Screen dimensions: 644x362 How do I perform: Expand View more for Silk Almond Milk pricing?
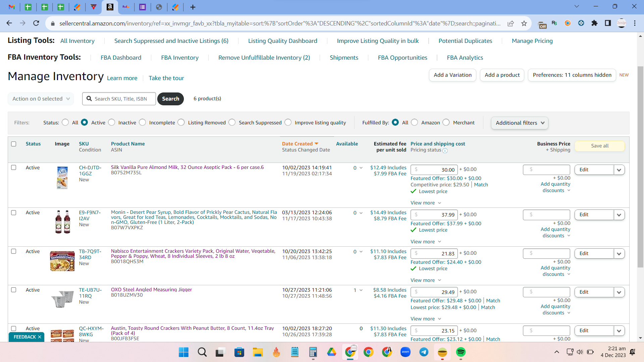click(426, 203)
